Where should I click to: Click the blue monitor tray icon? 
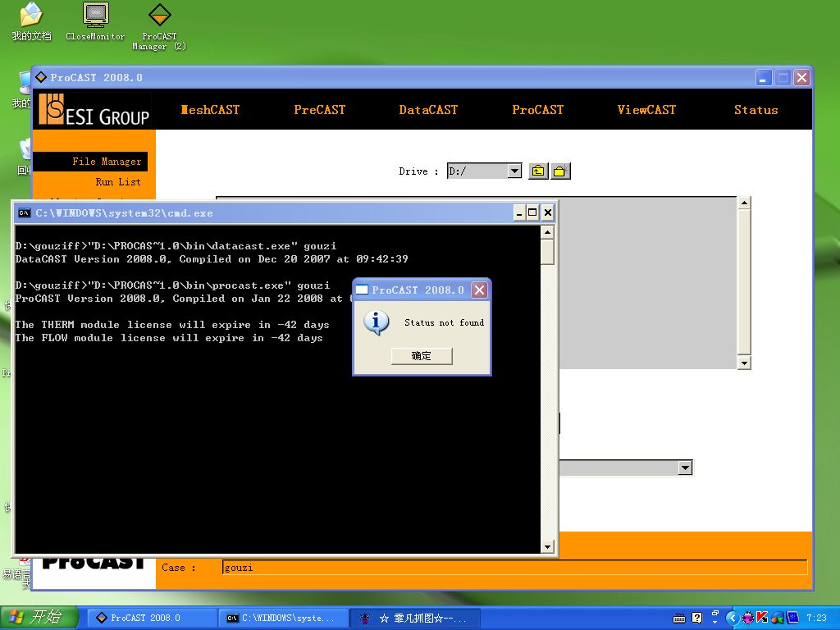pyautogui.click(x=792, y=618)
